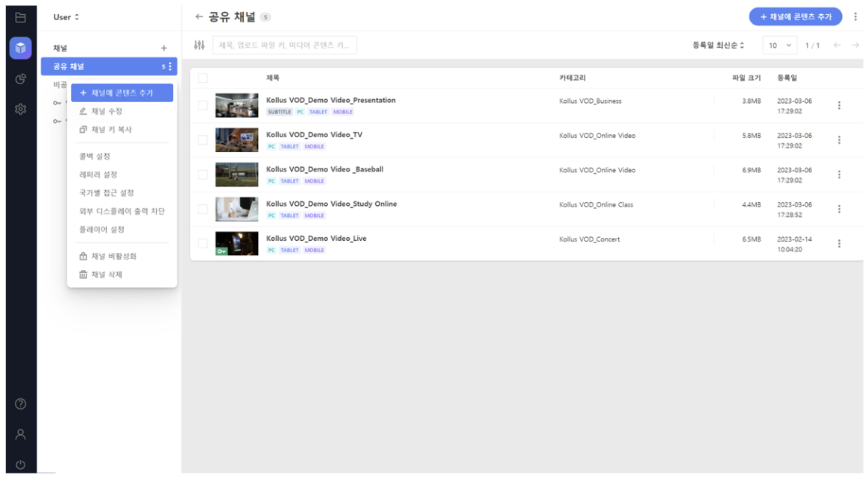Image resolution: width=868 pixels, height=481 pixels.
Task: Open the Kollus VOD_Demo Video_TV title
Action: coord(314,135)
